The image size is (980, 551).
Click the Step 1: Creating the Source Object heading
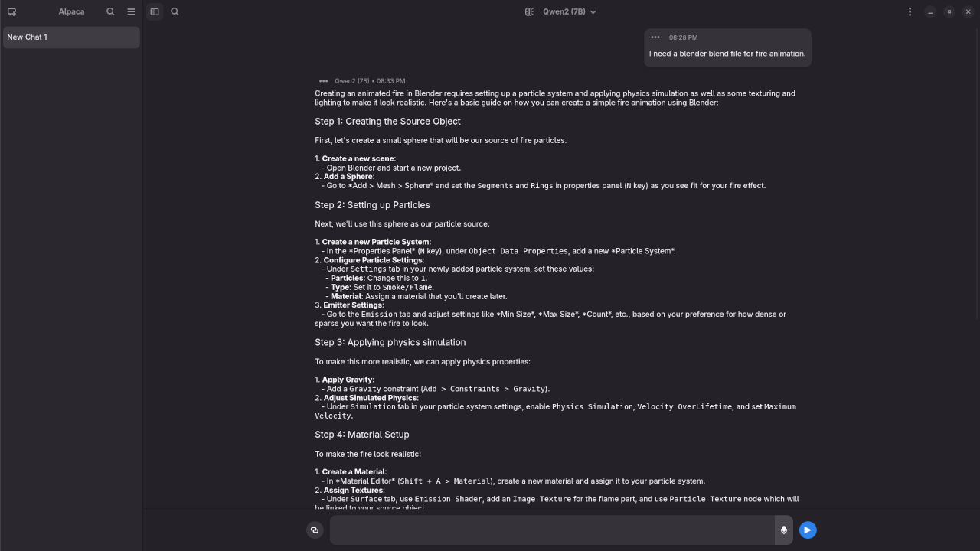pyautogui.click(x=387, y=121)
